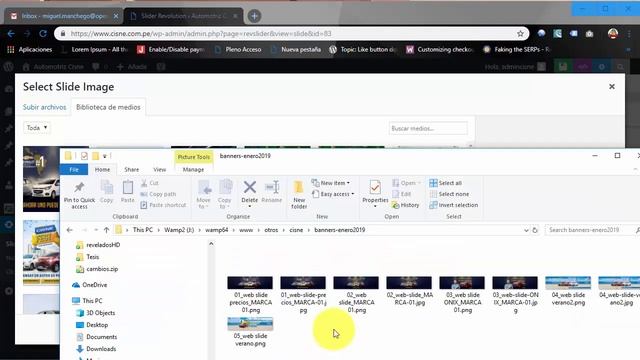Viewport: 640px width, 360px height.
Task: Open the Properties options arrow
Action: click(375, 206)
